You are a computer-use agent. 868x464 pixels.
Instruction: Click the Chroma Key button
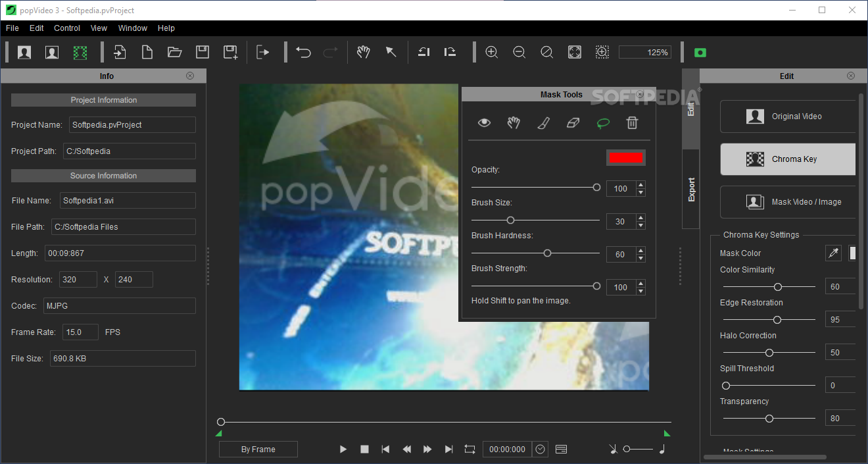(x=788, y=159)
